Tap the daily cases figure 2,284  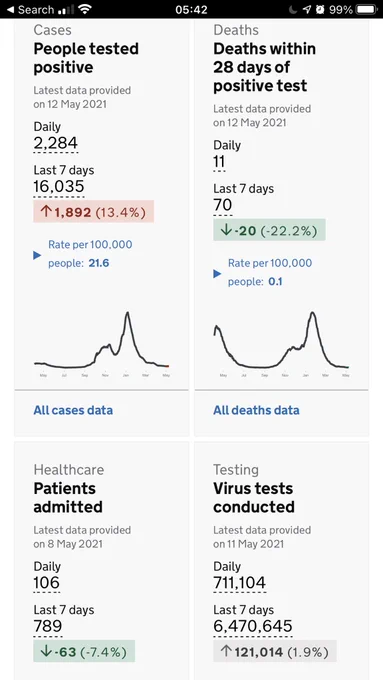[x=56, y=143]
